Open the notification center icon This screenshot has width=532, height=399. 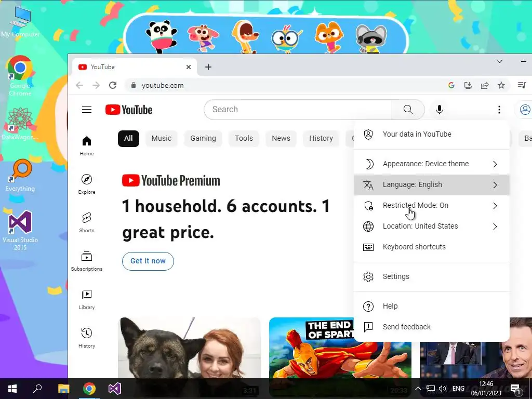click(x=515, y=389)
